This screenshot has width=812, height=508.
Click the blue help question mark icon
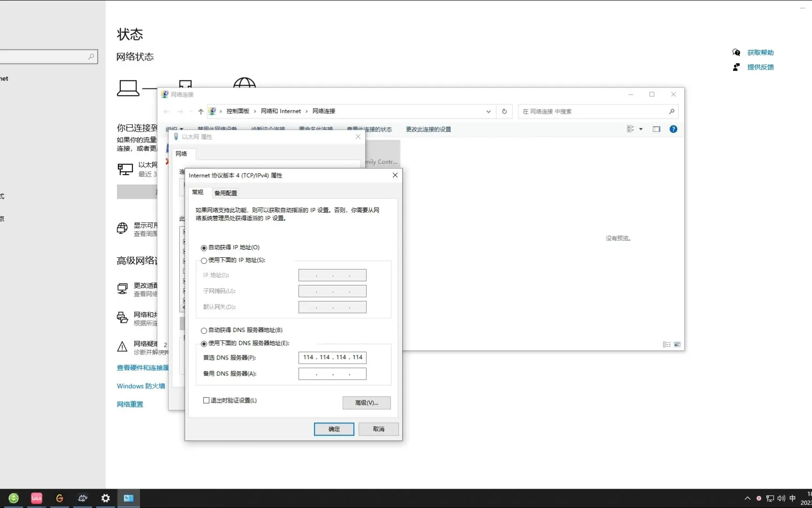673,129
